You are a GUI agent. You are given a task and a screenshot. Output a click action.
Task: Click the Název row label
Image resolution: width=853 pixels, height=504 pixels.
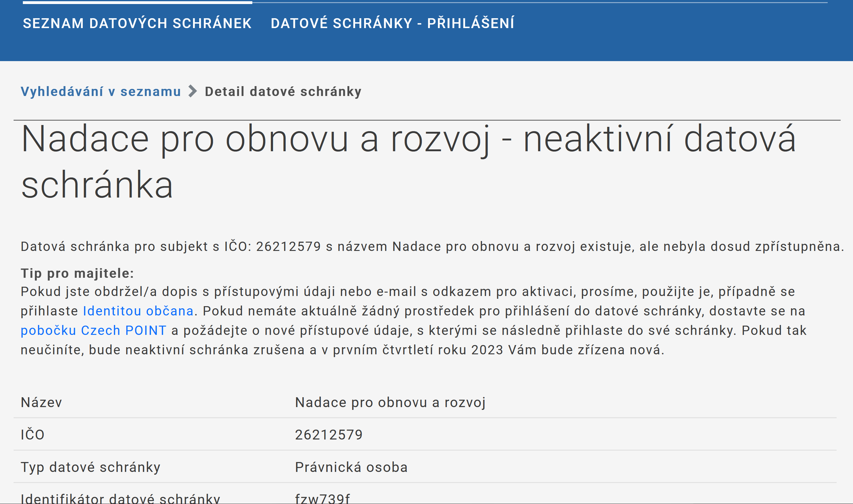tap(41, 402)
